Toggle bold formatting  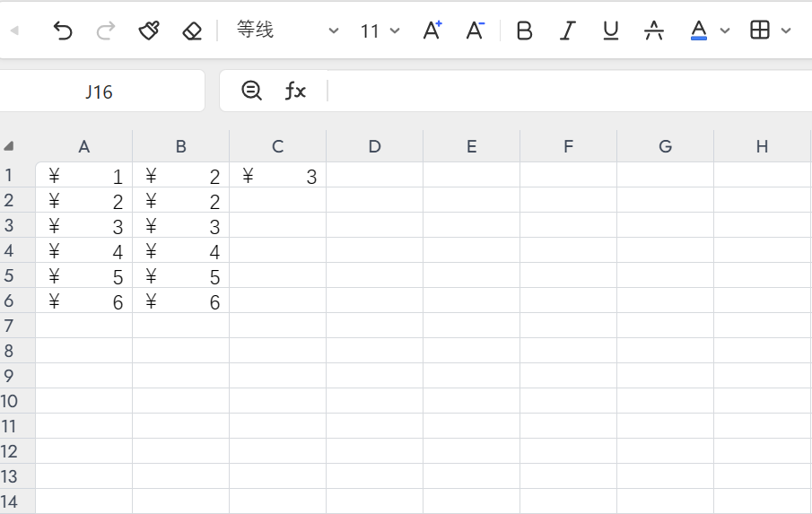(x=525, y=30)
